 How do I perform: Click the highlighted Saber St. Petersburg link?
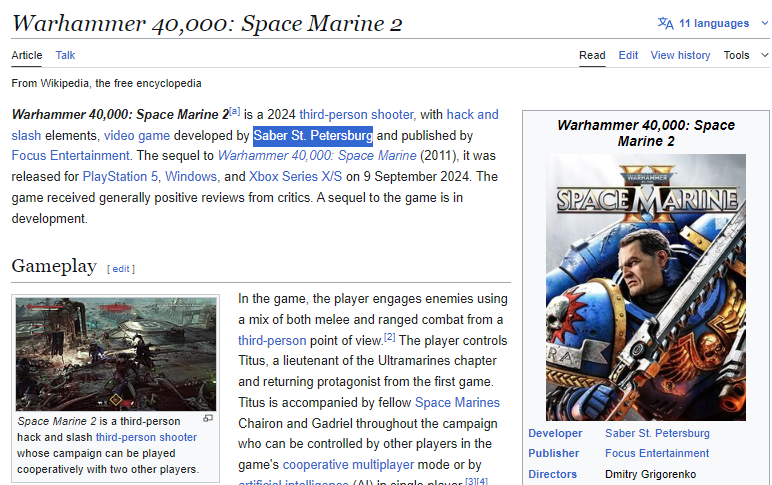313,136
